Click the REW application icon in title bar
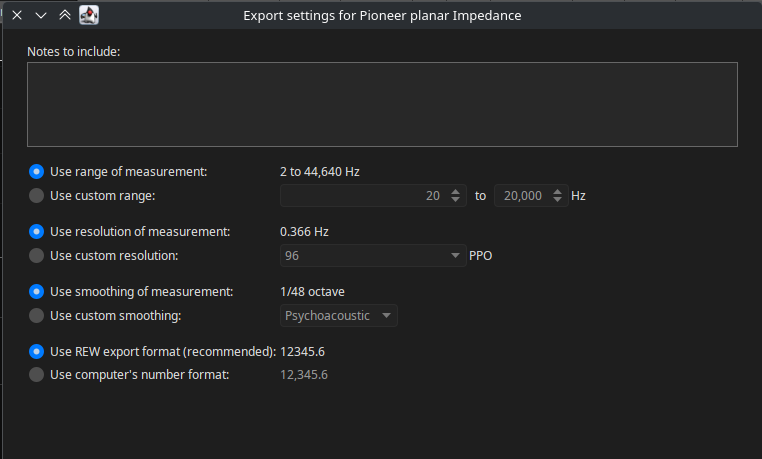Image resolution: width=762 pixels, height=459 pixels. coord(89,15)
